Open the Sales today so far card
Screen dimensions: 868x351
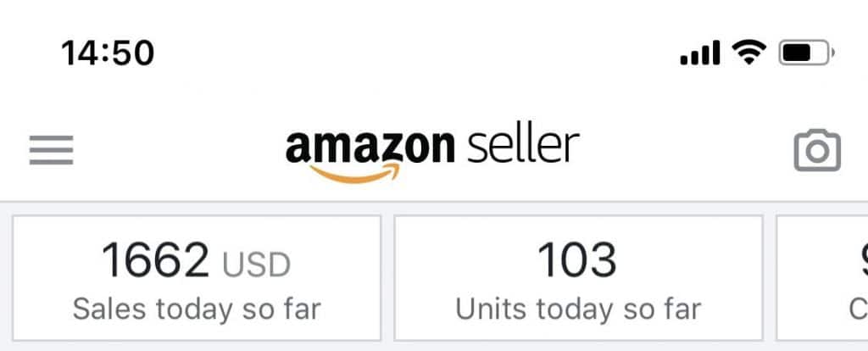pyautogui.click(x=197, y=277)
